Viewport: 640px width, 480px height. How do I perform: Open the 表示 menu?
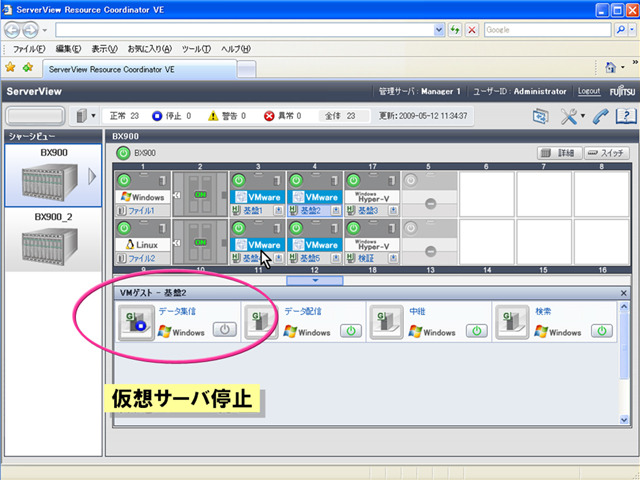[x=104, y=49]
